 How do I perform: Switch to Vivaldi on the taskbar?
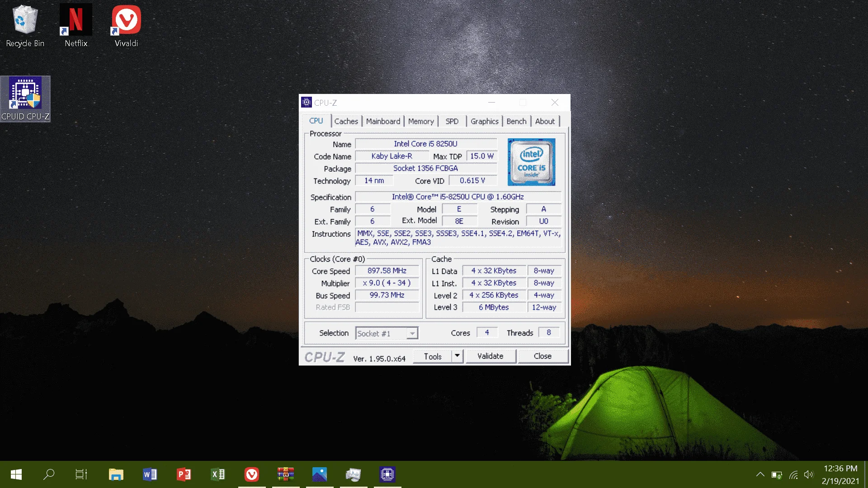[x=252, y=474]
